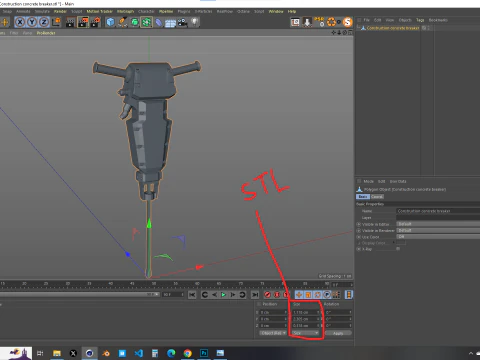480x360 pixels.
Task: Go to next key button
Action: pos(242,295)
